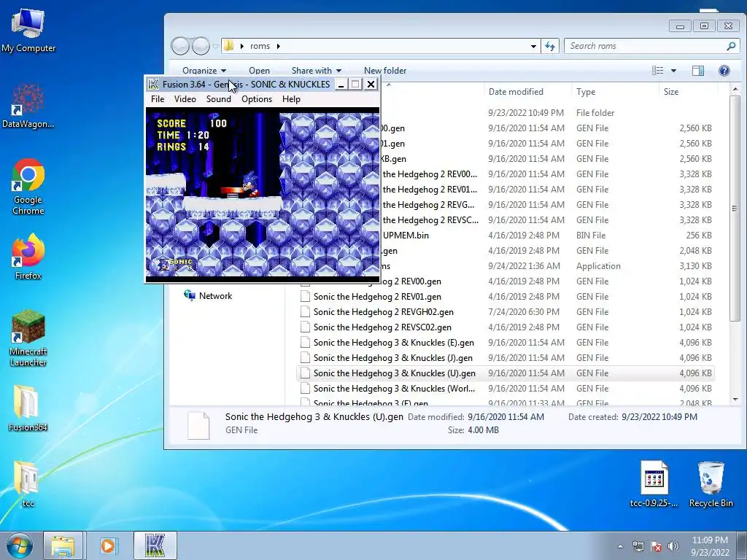
Task: Click roms in the address breadcrumb
Action: (260, 46)
